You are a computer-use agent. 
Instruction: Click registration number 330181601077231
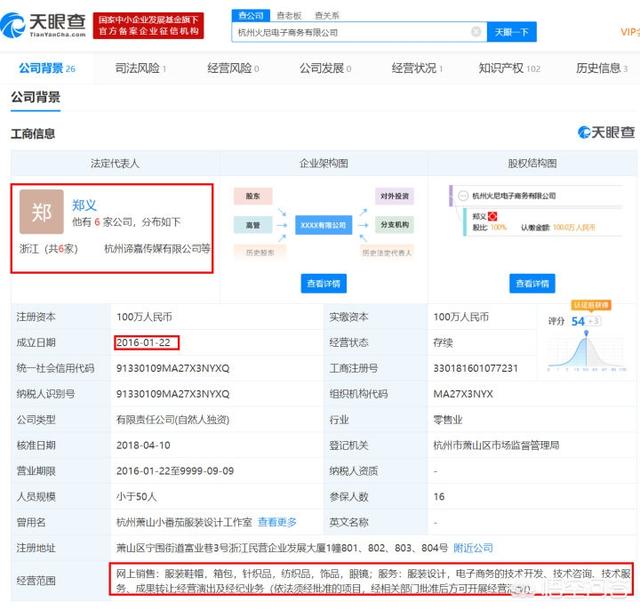click(x=476, y=368)
